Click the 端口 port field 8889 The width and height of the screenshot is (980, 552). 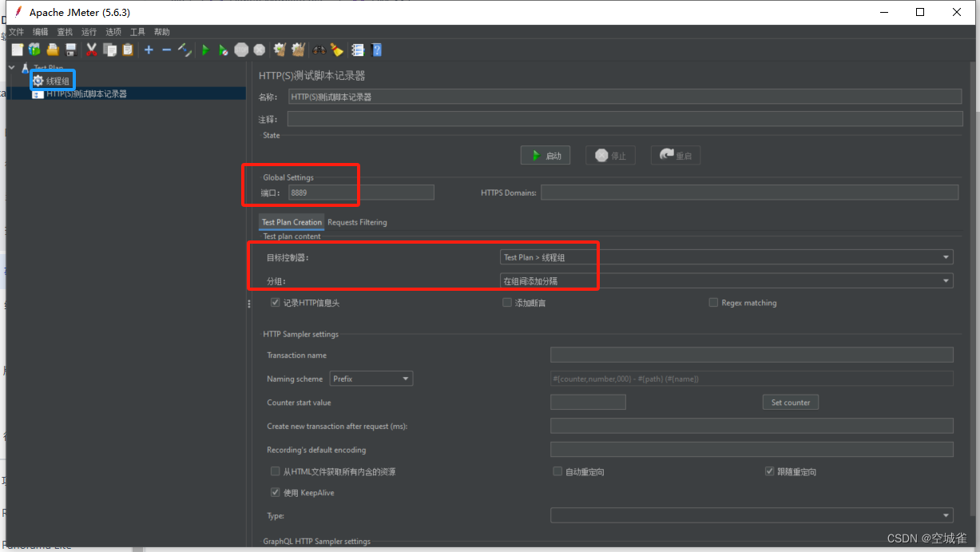(x=362, y=193)
